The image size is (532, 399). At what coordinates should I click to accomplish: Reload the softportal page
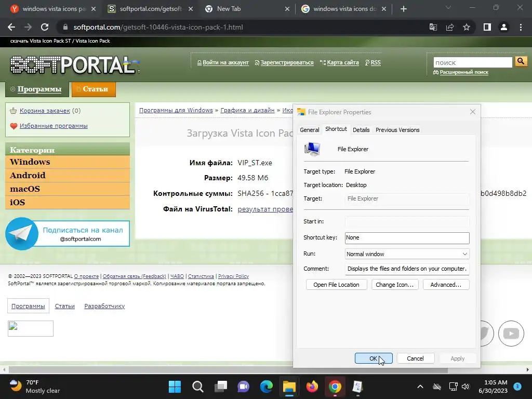pyautogui.click(x=45, y=27)
